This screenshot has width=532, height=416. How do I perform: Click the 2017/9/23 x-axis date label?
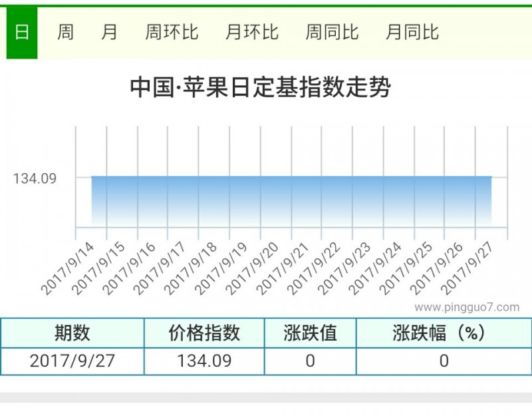click(x=344, y=268)
